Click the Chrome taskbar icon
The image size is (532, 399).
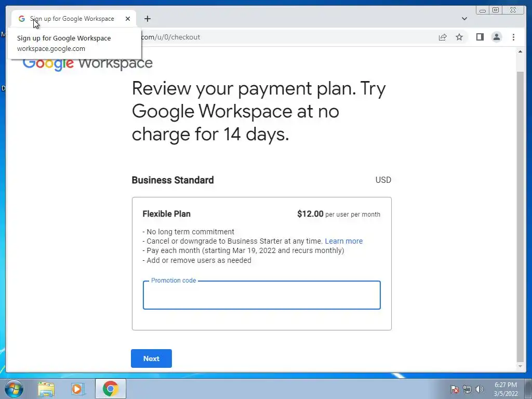[x=111, y=389]
